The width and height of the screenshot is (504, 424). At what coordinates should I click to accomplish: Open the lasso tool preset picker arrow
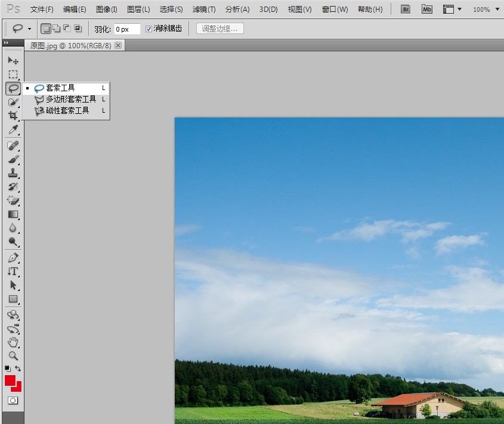[x=30, y=29]
